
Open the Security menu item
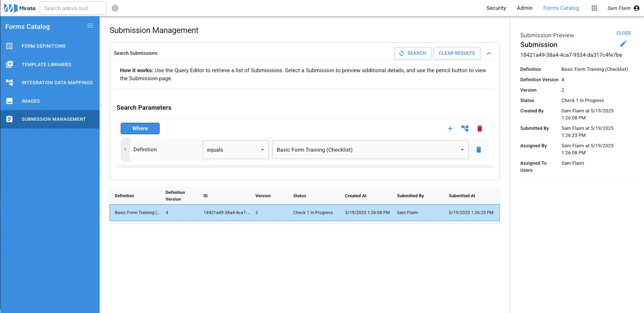click(496, 8)
